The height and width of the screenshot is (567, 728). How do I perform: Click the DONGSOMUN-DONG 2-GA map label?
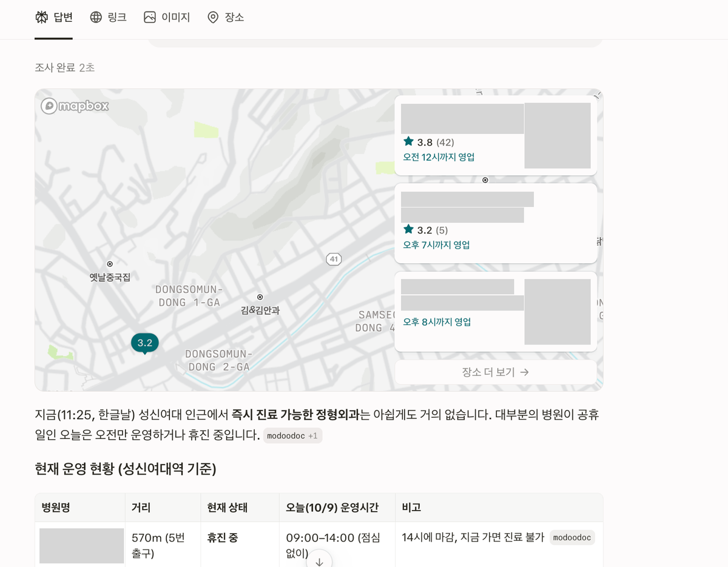click(218, 360)
